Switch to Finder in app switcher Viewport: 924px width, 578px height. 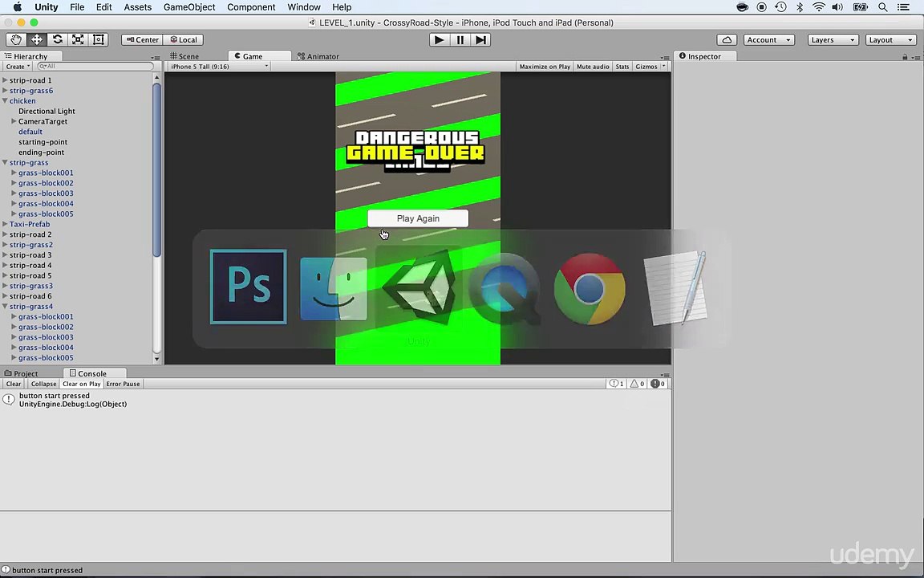pyautogui.click(x=334, y=289)
